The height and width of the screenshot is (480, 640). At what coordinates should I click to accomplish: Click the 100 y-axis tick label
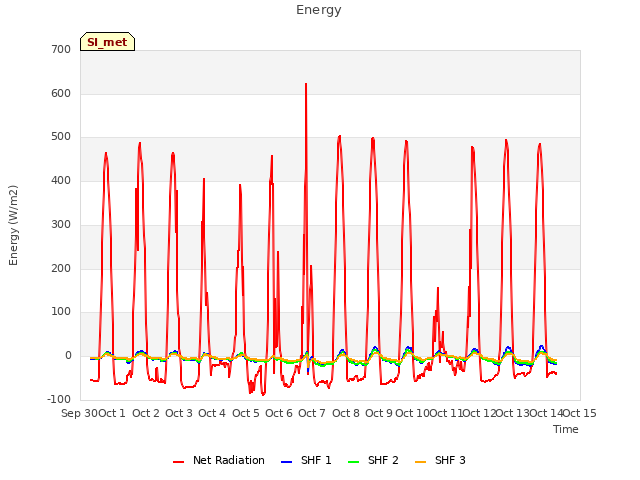[61, 311]
